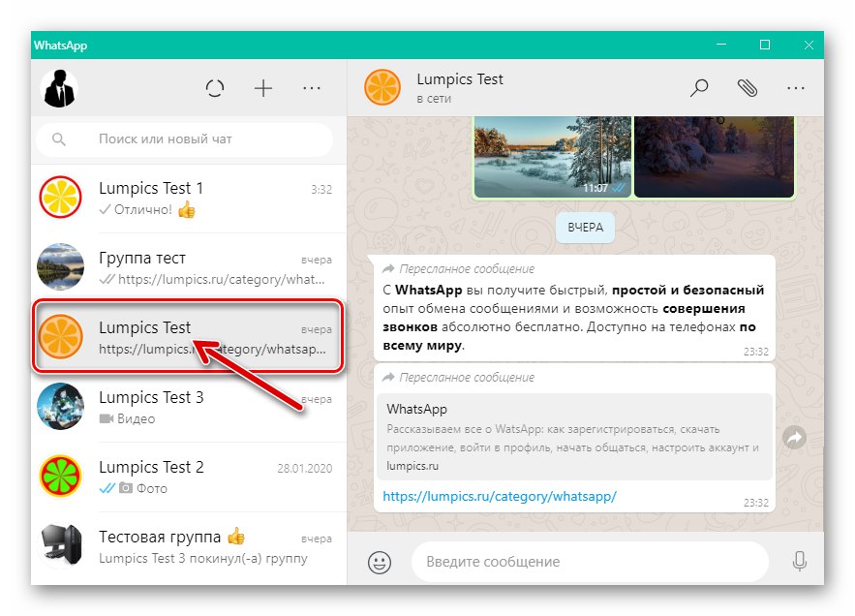Image resolution: width=855 pixels, height=616 pixels.
Task: Click the Lumpics Test 3 avatar picture
Action: (61, 407)
